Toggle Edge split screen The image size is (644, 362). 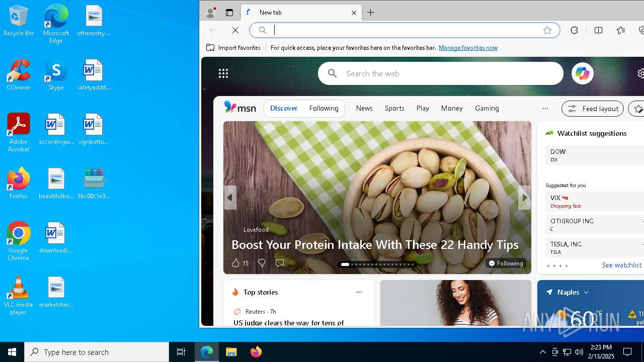point(598,30)
